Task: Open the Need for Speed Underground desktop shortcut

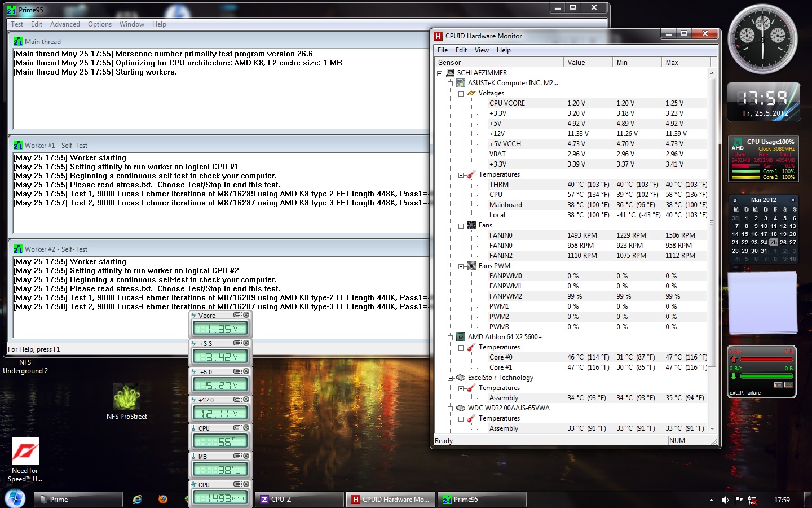Action: 25,460
